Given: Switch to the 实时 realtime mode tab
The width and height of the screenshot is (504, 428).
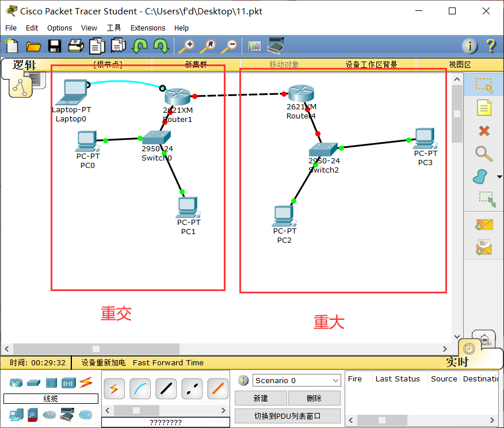Looking at the screenshot, I should click(x=457, y=362).
